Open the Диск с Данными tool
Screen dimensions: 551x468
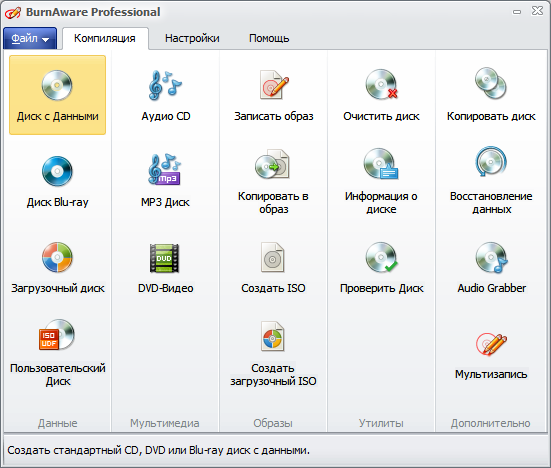click(57, 95)
